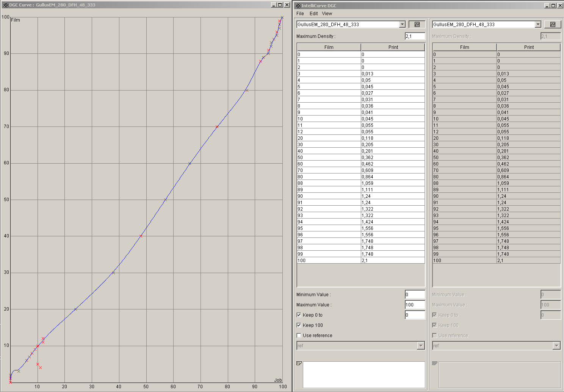The height and width of the screenshot is (392, 564).
Task: Click the disabled Use reference checkbox in the right panel
Action: coord(434,335)
